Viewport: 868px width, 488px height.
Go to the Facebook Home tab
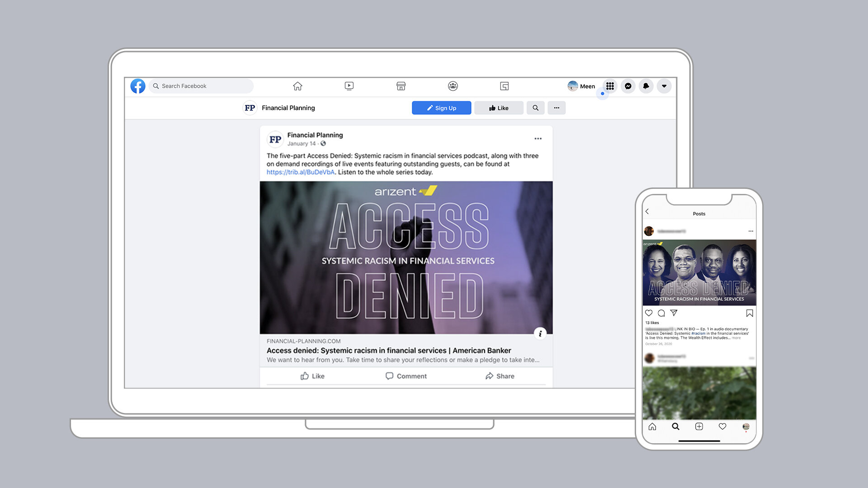coord(297,86)
